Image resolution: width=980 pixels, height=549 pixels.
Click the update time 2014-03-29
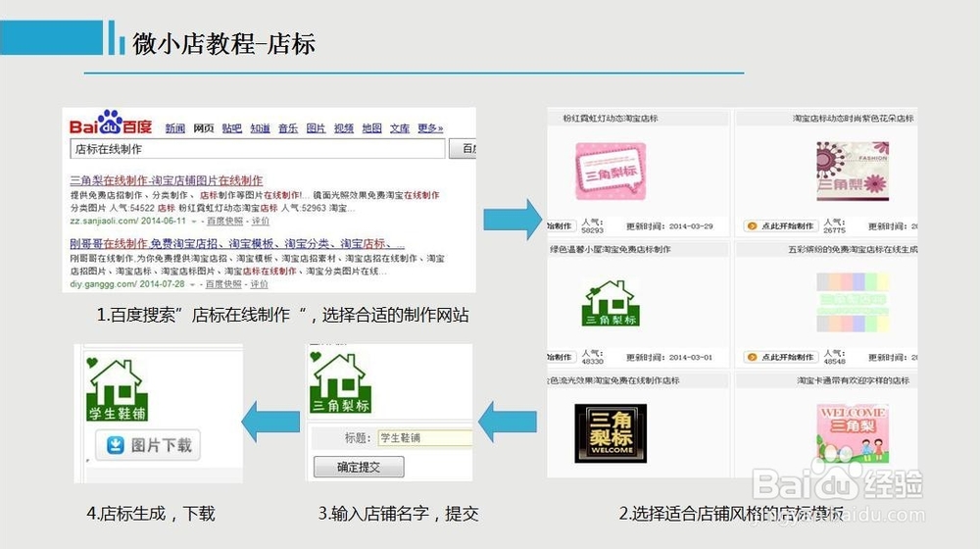[x=691, y=226]
